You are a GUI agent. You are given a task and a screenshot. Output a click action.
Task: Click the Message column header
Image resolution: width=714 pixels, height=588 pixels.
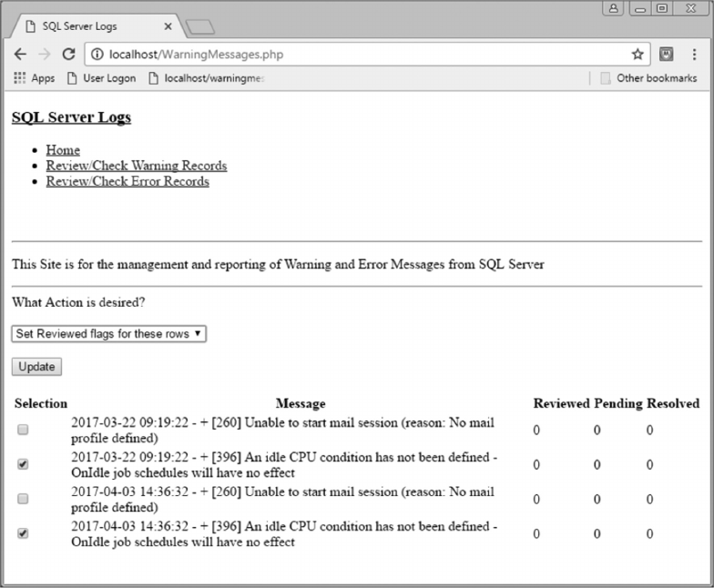[x=301, y=404]
